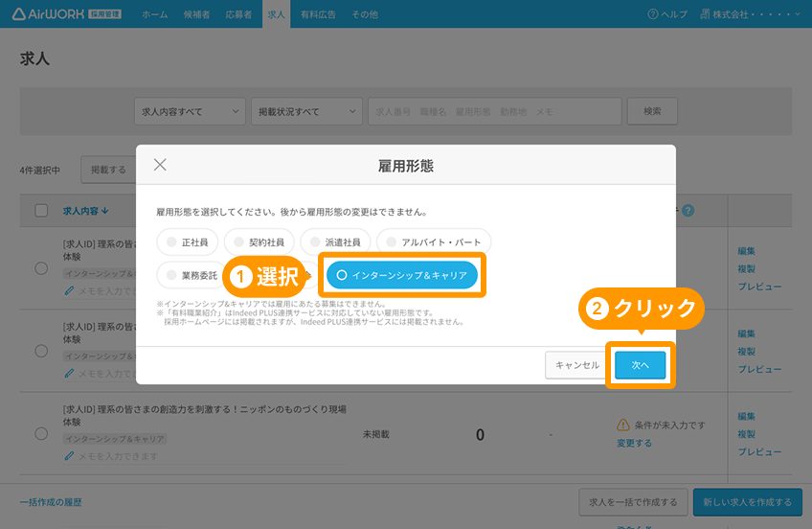812x529 pixels.
Task: Click the 4件選択中 text
Action: (40, 170)
